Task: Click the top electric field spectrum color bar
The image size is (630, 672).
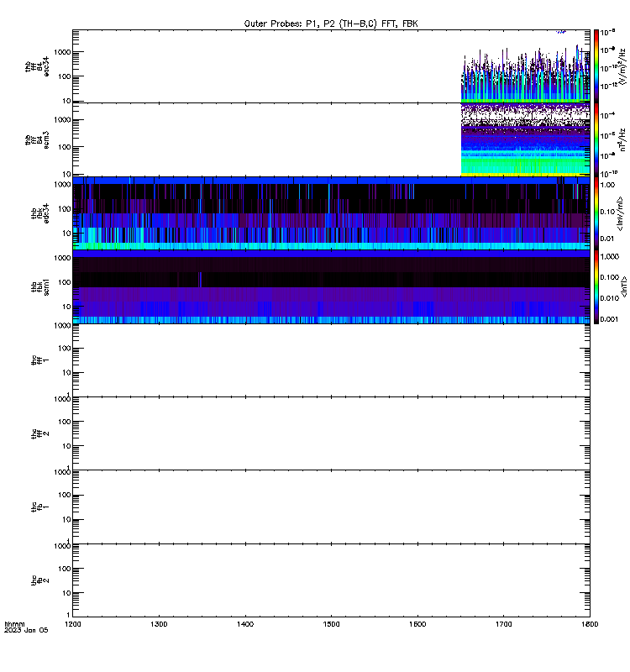Action: click(596, 66)
